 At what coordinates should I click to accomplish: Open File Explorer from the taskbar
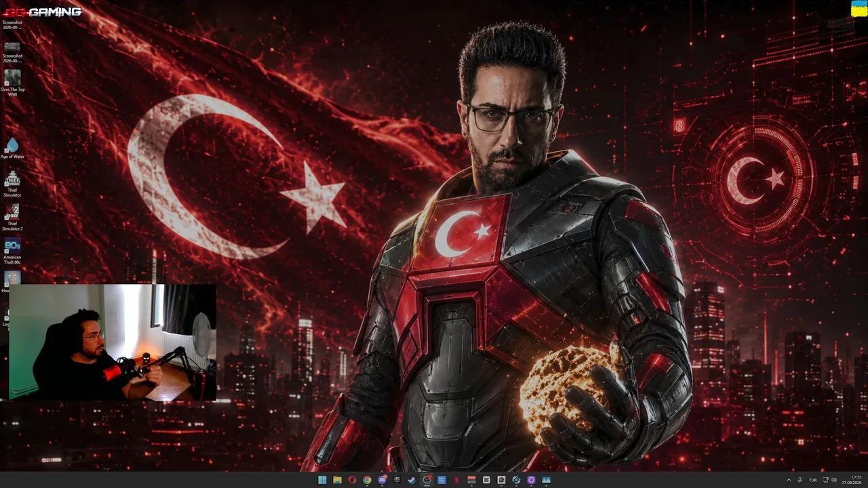337,480
